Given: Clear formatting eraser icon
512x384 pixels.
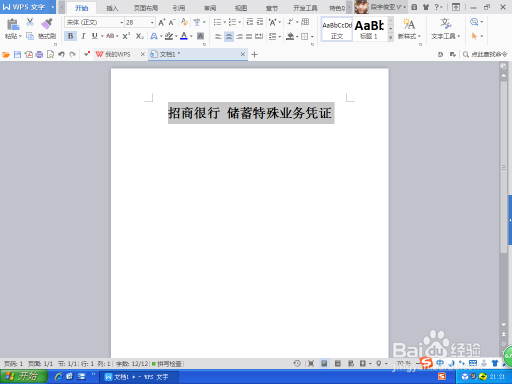Looking at the screenshot, I should [x=184, y=22].
